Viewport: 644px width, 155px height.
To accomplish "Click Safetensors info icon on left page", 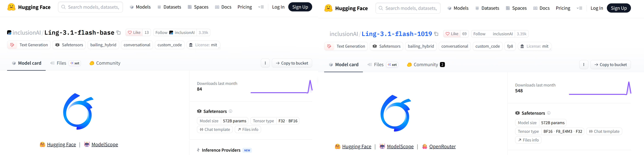I will pyautogui.click(x=231, y=111).
